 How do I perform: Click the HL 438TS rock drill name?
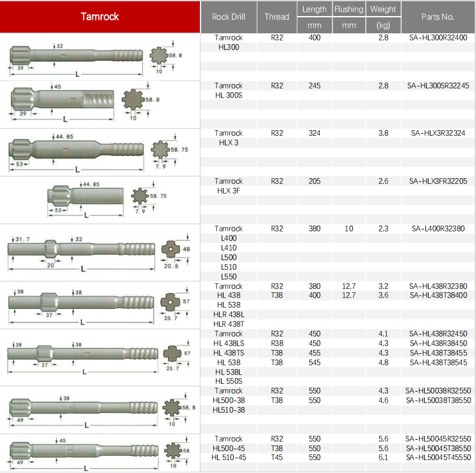coord(229,353)
